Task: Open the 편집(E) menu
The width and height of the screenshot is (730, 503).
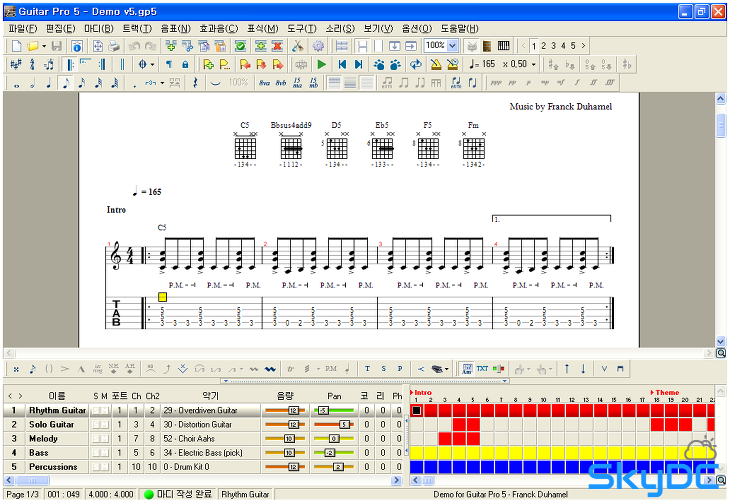Action: [x=61, y=28]
